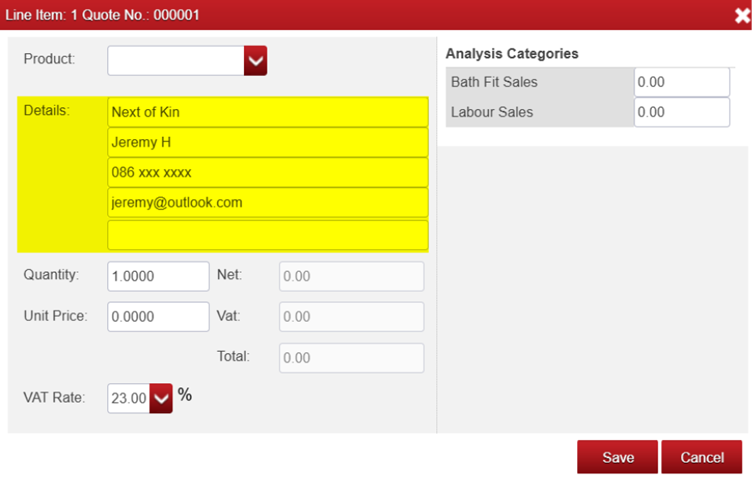The image size is (752, 480).
Task: Select the jeremy@outlook.com details line
Action: pos(268,203)
